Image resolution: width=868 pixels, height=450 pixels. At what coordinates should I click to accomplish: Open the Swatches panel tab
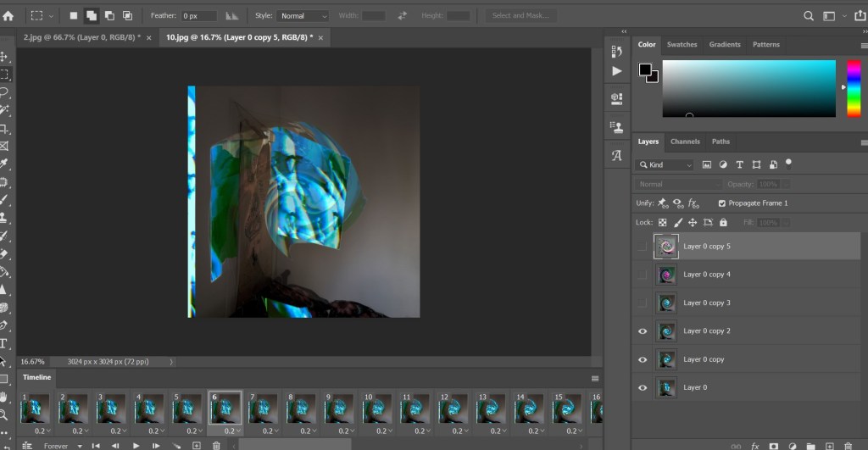pyautogui.click(x=682, y=44)
